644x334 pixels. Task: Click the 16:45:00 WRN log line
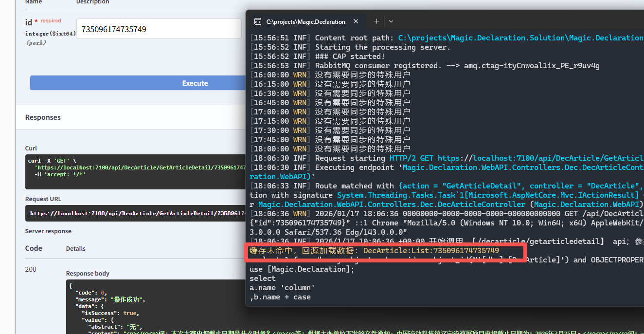[330, 103]
